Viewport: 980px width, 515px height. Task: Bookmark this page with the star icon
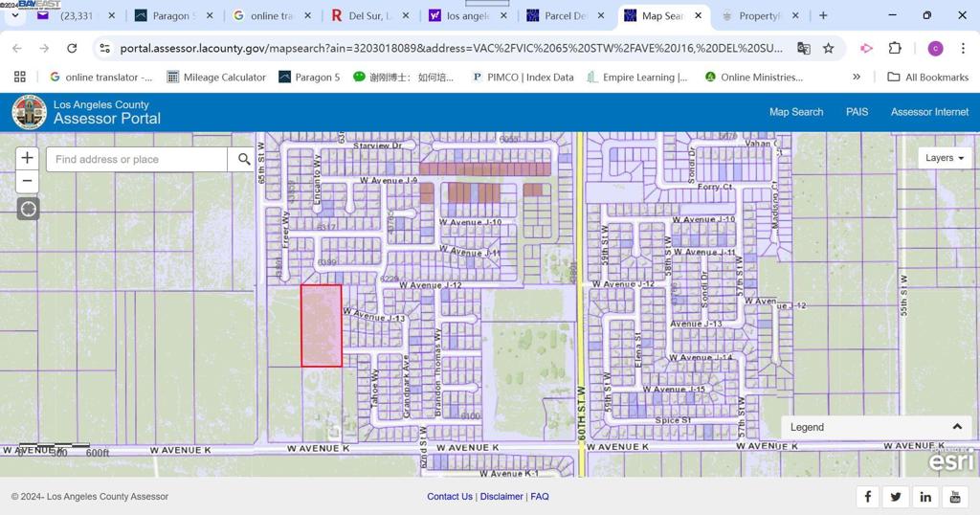828,48
